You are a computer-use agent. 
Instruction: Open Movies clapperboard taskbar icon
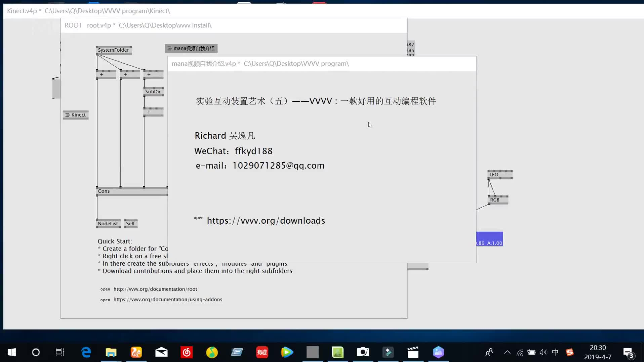click(x=413, y=352)
